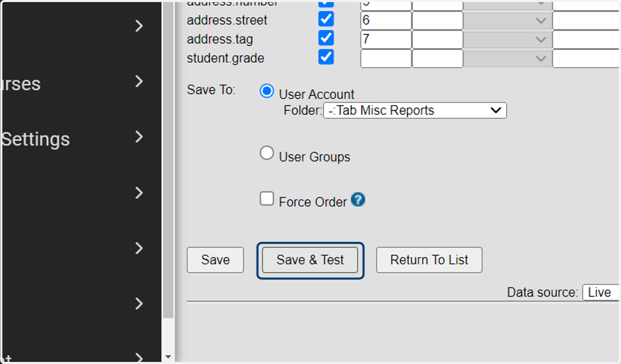Click the sidebar scrollbar down arrow
The height and width of the screenshot is (364, 621).
click(x=168, y=357)
